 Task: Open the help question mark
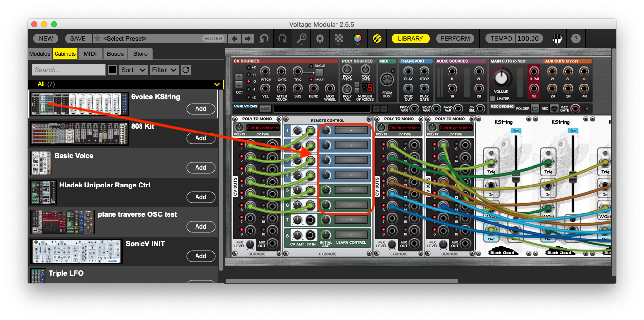tap(576, 38)
